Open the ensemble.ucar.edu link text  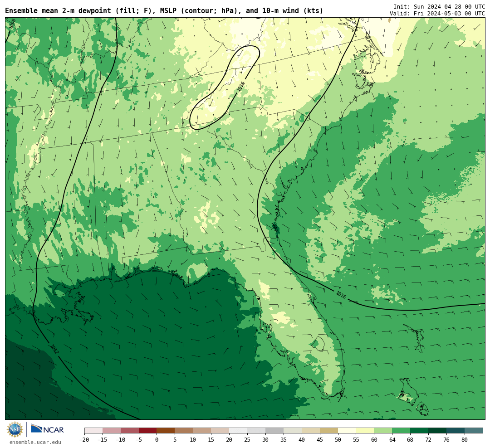(x=35, y=442)
